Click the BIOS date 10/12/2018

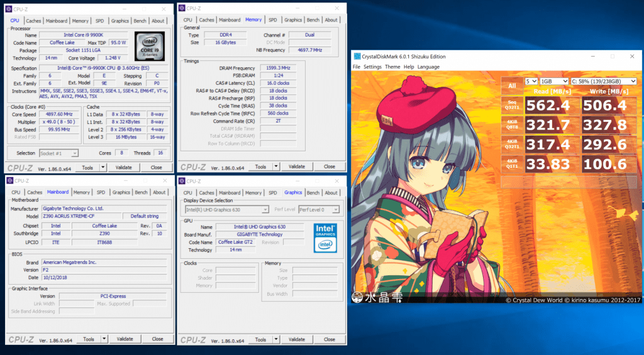point(104,278)
